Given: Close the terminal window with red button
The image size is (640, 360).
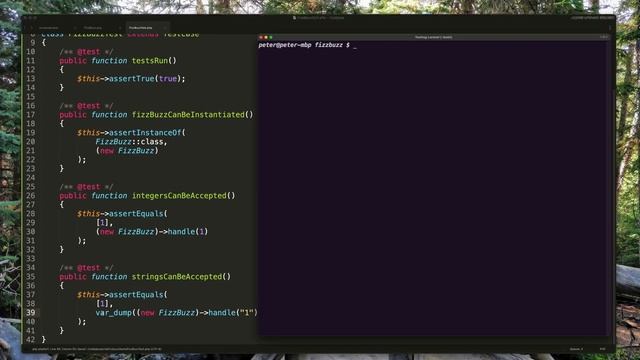Looking at the screenshot, I should pos(261,37).
